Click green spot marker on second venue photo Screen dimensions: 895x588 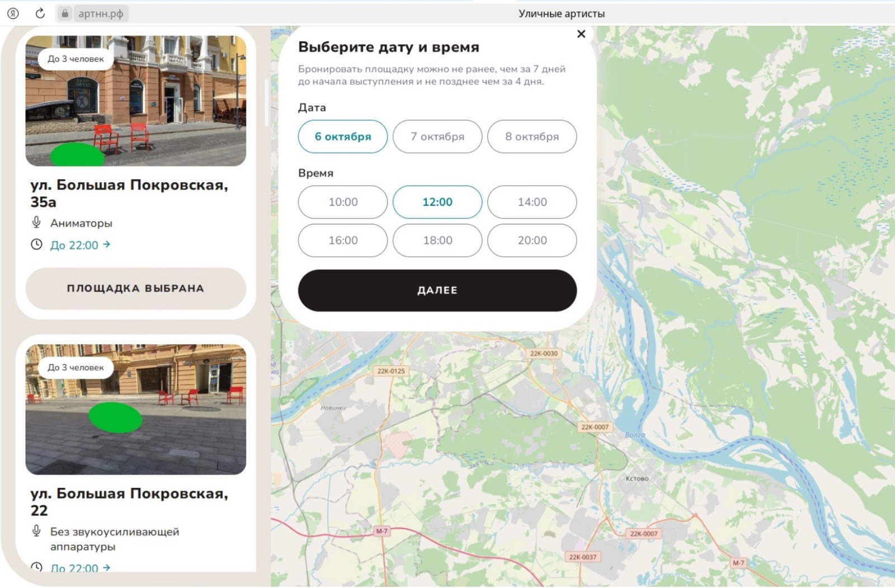115,417
